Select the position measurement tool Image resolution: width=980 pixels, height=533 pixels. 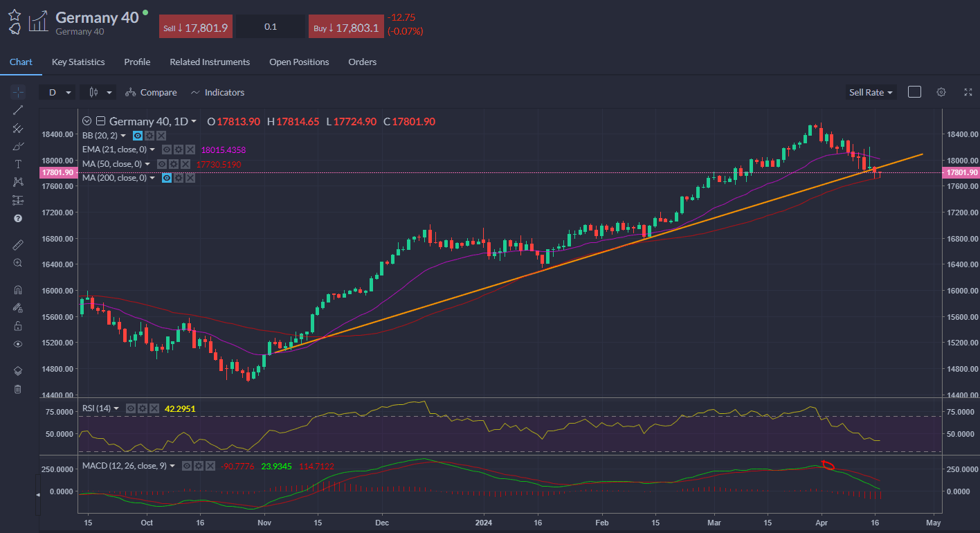click(x=18, y=200)
